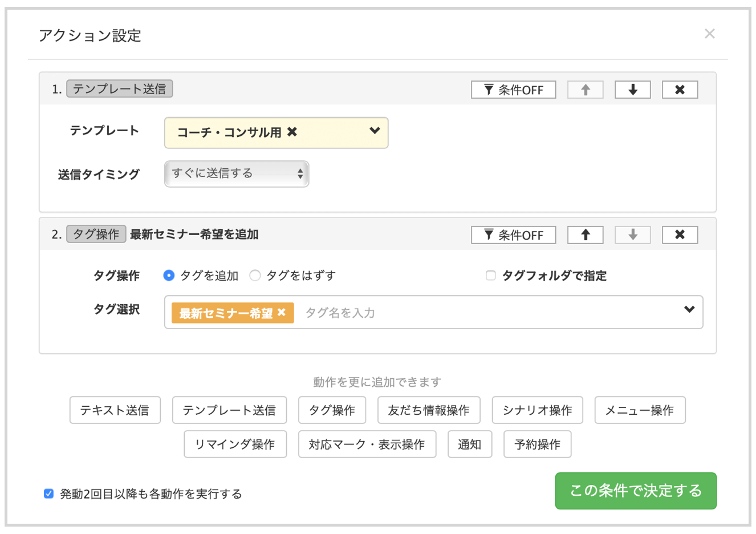Open the 送信タイミング select box

point(236,174)
